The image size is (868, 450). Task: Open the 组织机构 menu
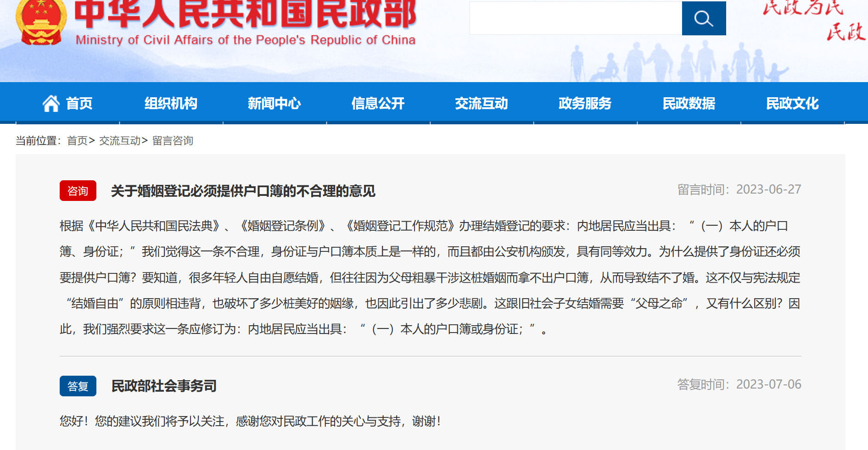coord(171,104)
